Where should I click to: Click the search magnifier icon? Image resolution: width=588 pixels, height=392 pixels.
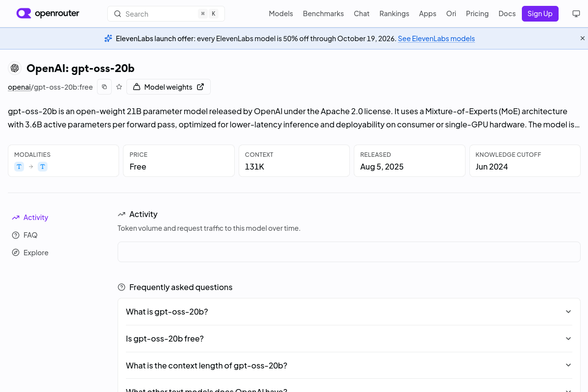(118, 14)
